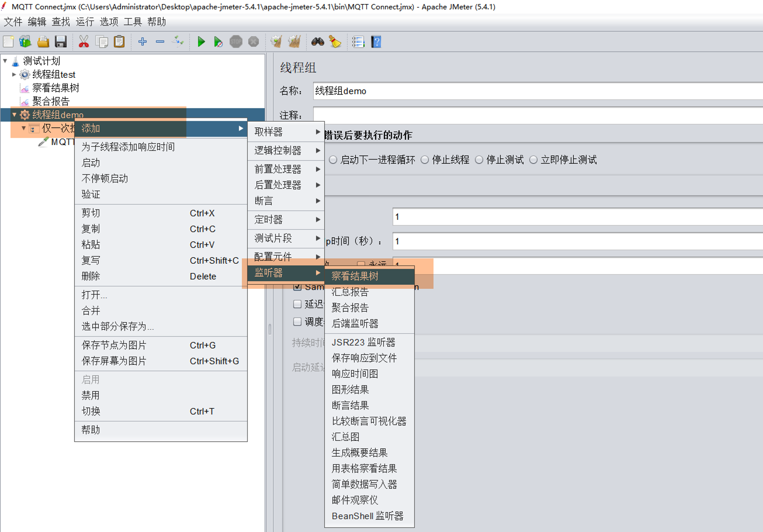Collapse the 仅一次控制器 node arrow
Image resolution: width=763 pixels, height=532 pixels.
(x=24, y=128)
